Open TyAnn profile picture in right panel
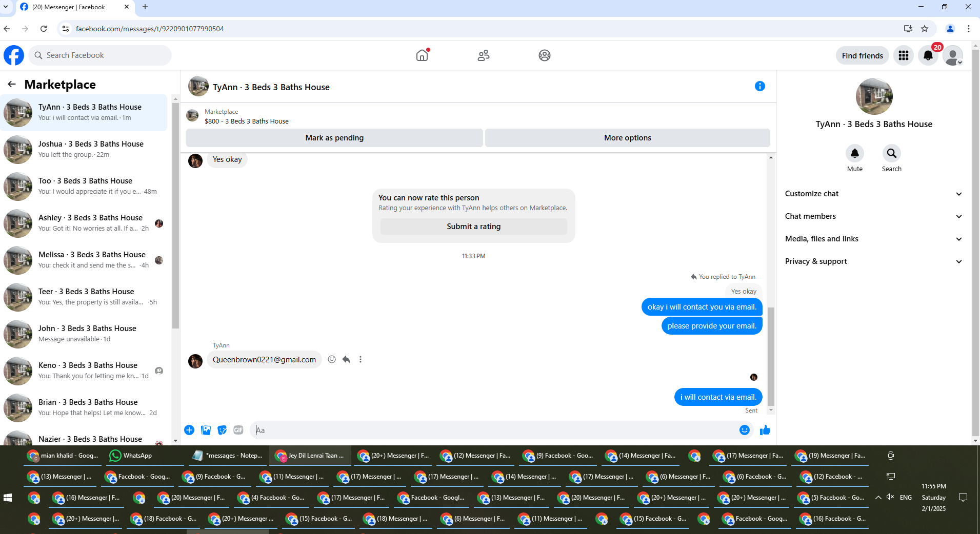The height and width of the screenshot is (534, 980). 874,96
